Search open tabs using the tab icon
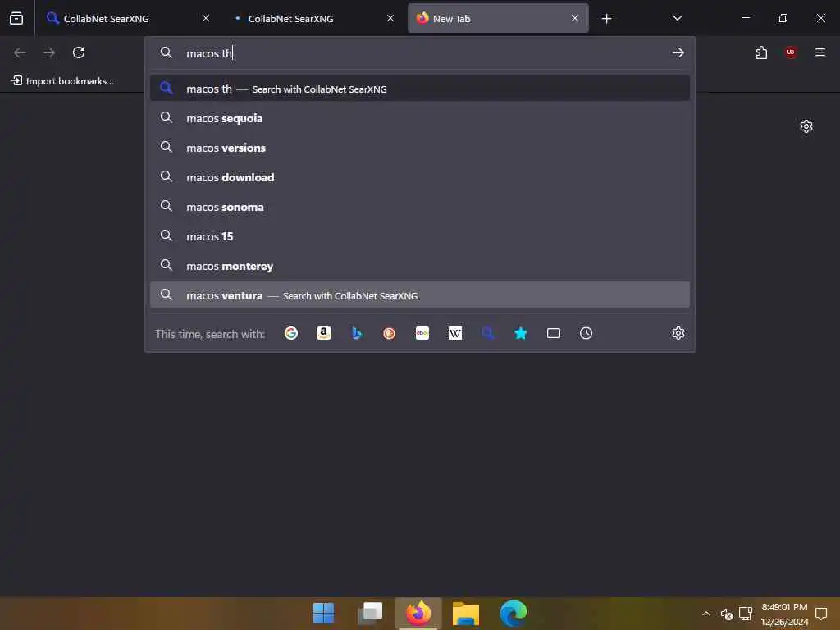 [x=554, y=333]
